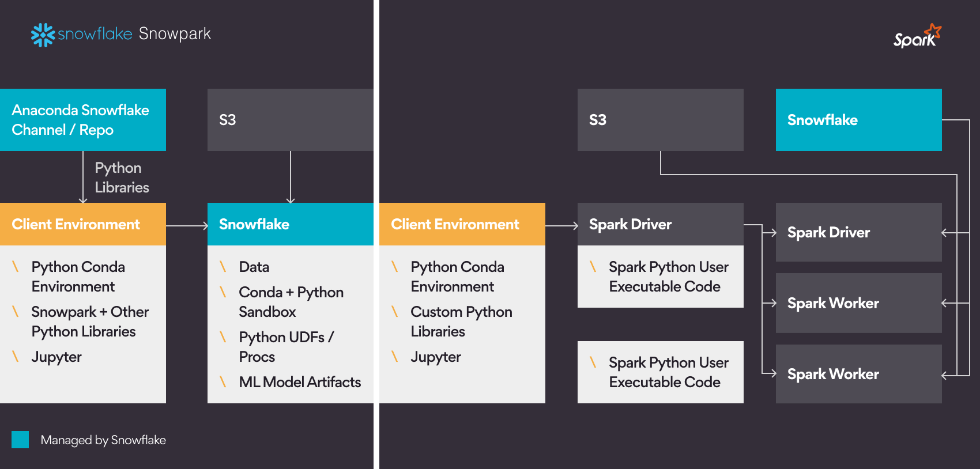Select the rightmost Spark Driver box

pyautogui.click(x=858, y=232)
